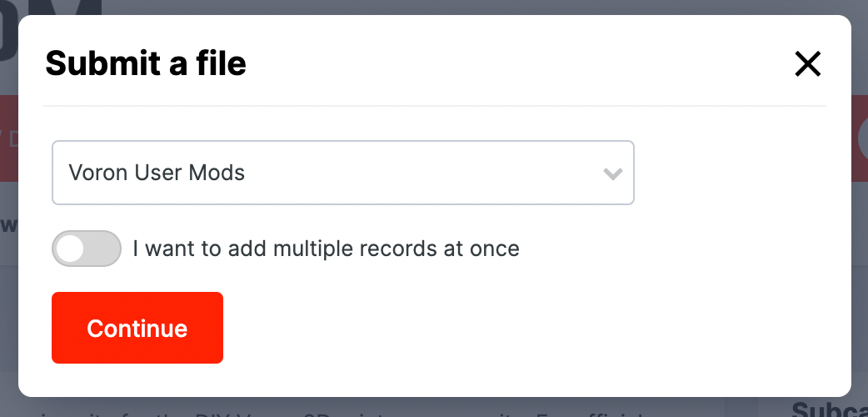Close the Submit a file dialog
The image size is (868, 417).
click(x=808, y=63)
